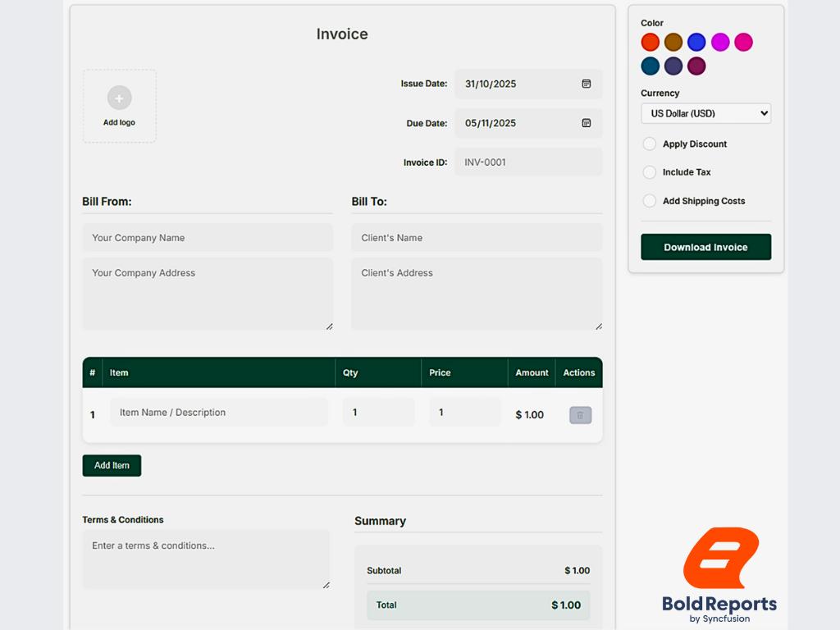Click the Price field in row 1

[x=465, y=412]
